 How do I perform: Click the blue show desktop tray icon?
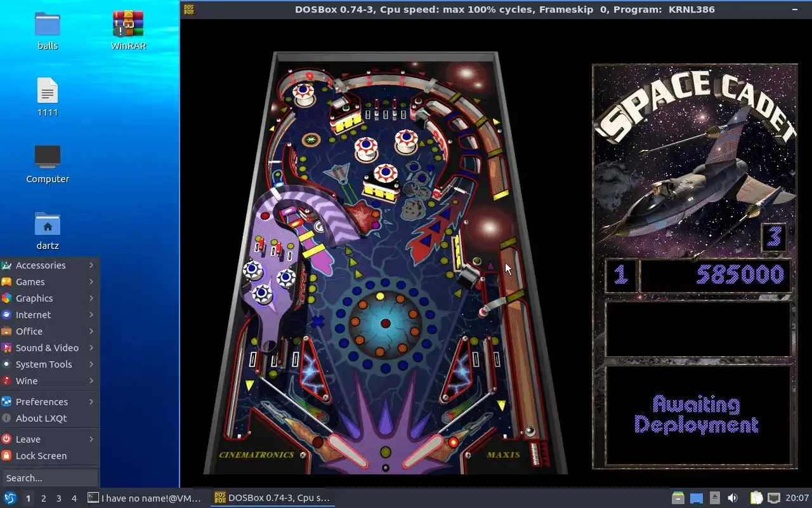pos(697,498)
